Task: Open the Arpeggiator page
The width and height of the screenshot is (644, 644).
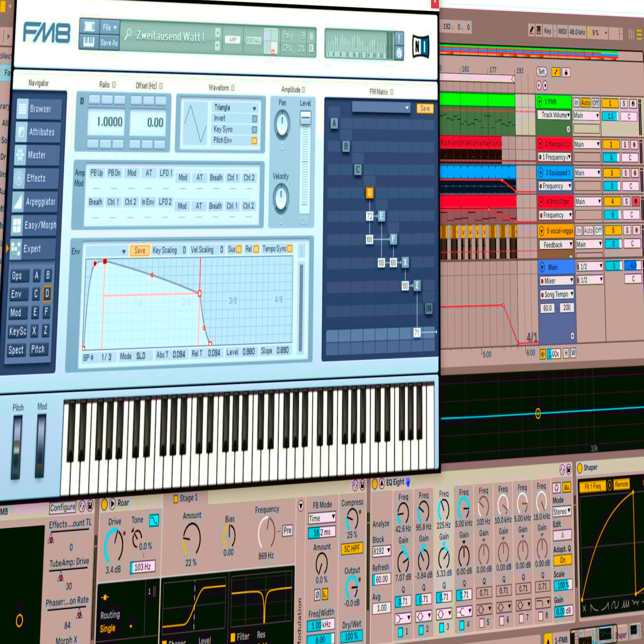Action: click(x=35, y=202)
